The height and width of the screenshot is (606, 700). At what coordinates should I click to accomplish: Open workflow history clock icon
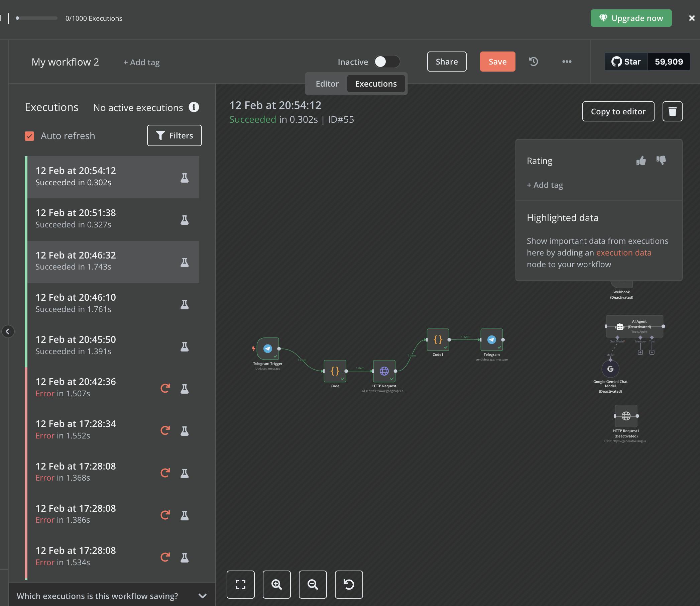click(x=534, y=62)
